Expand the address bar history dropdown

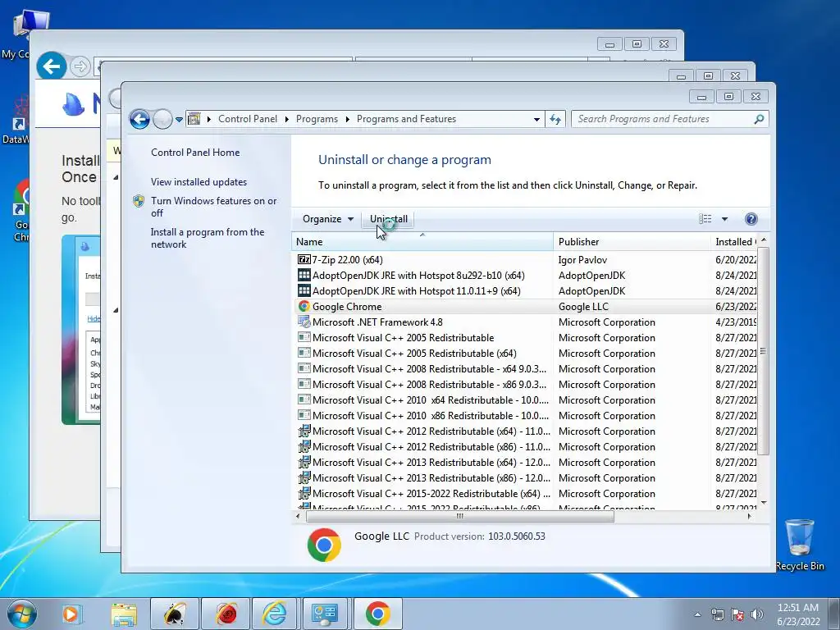click(536, 119)
